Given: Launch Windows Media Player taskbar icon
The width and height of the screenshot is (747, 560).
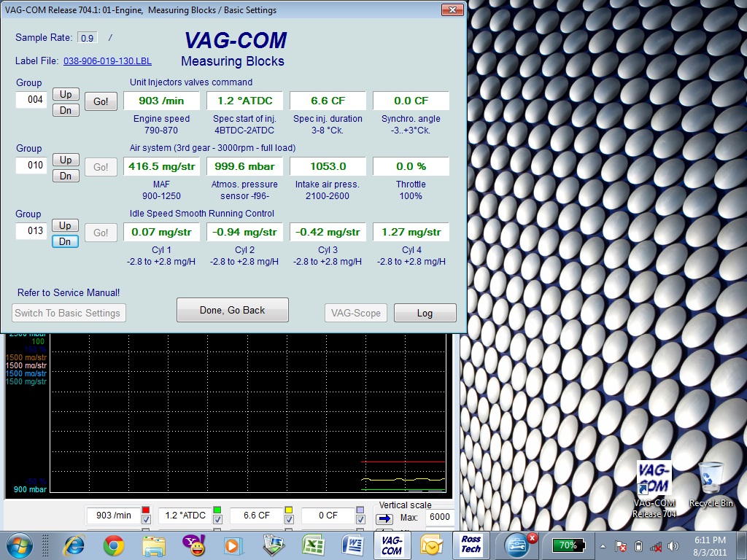Looking at the screenshot, I should point(233,545).
